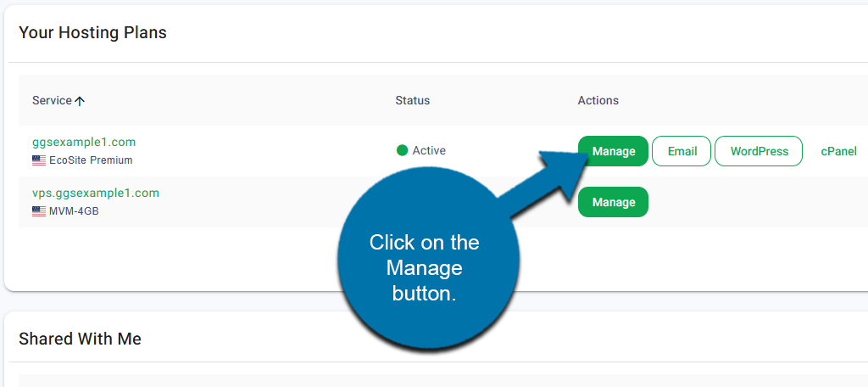Sort by the Service column header
Viewport: 868px width, 387px height.
click(x=52, y=100)
